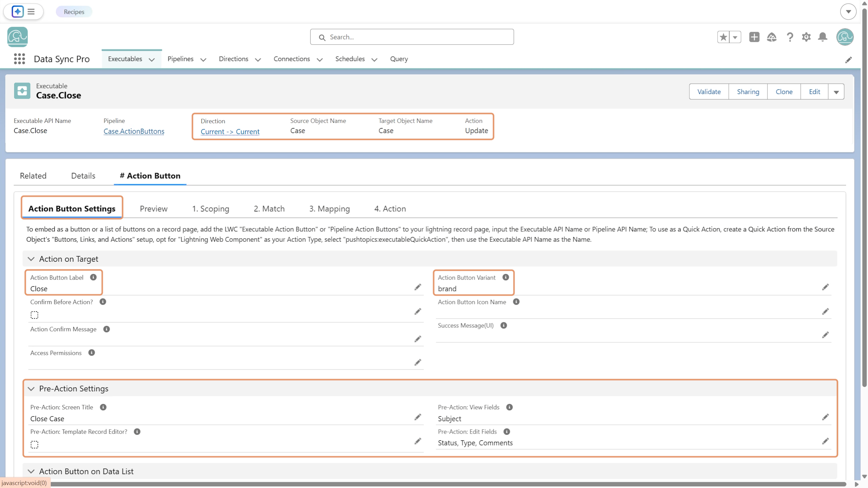Click the Validate button
The width and height of the screenshot is (868, 488).
709,91
